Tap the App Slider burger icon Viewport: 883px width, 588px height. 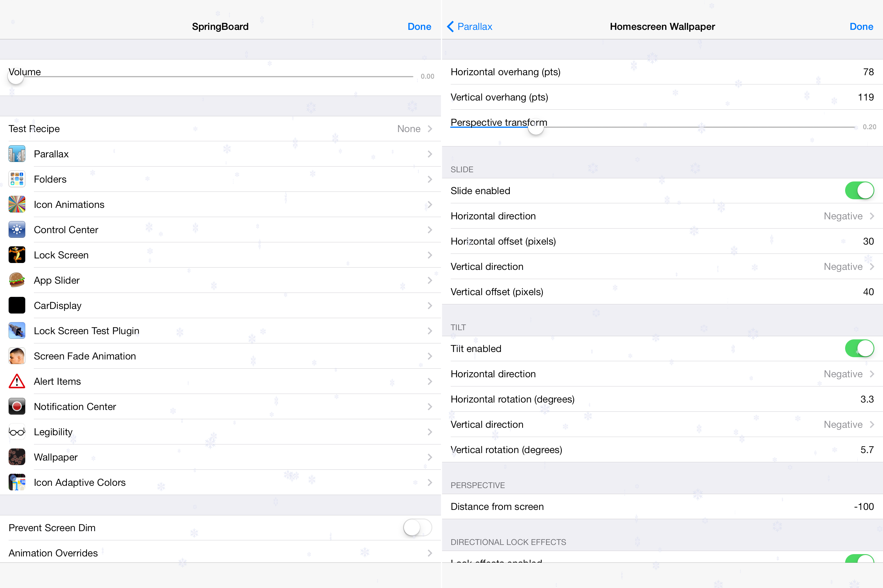pos(17,280)
